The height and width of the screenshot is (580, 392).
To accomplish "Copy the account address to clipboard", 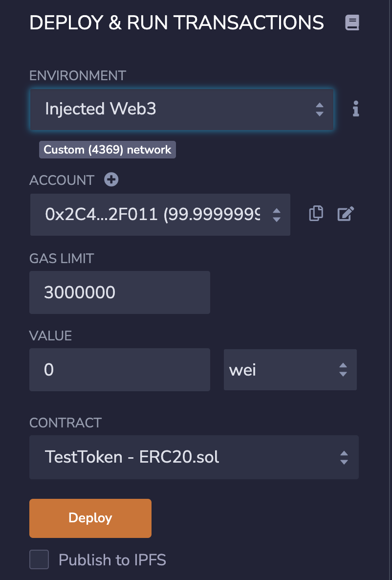I will [x=316, y=214].
